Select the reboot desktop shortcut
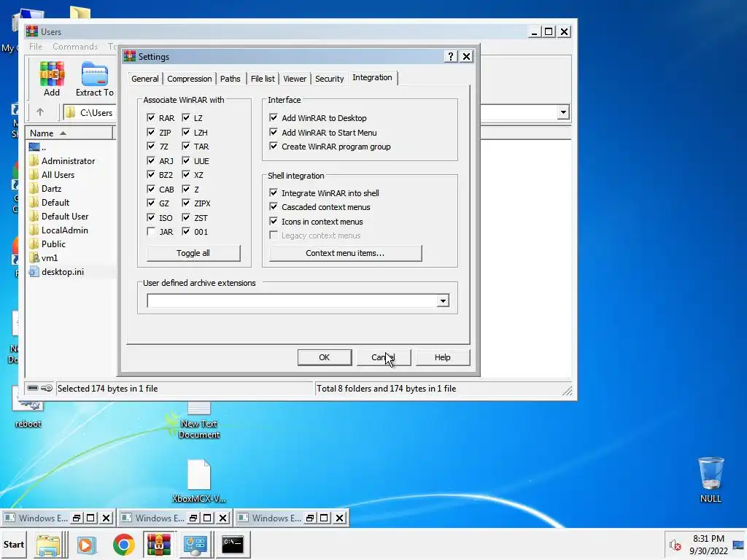This screenshot has width=747, height=560. [x=28, y=413]
